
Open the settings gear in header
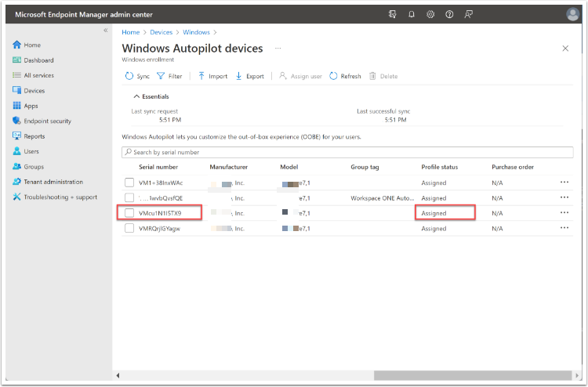pyautogui.click(x=430, y=14)
